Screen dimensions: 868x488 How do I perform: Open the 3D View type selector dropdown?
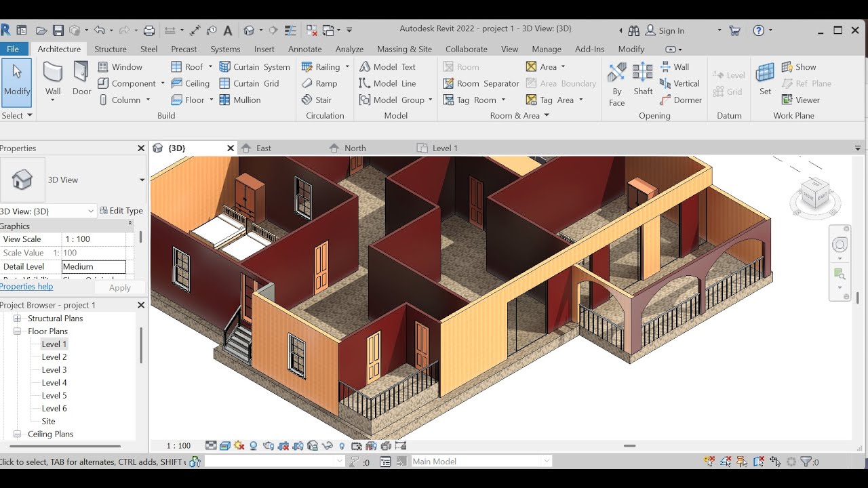click(x=142, y=180)
